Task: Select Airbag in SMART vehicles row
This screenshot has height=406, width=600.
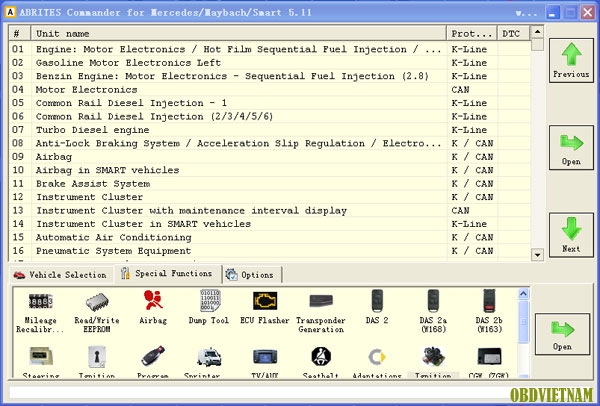Action: pos(270,170)
